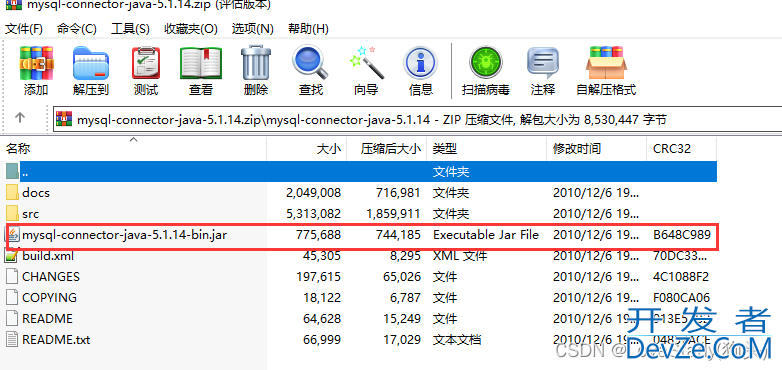Open the 帮助(H) menu
Screen dimensions: 782x370
(309, 29)
